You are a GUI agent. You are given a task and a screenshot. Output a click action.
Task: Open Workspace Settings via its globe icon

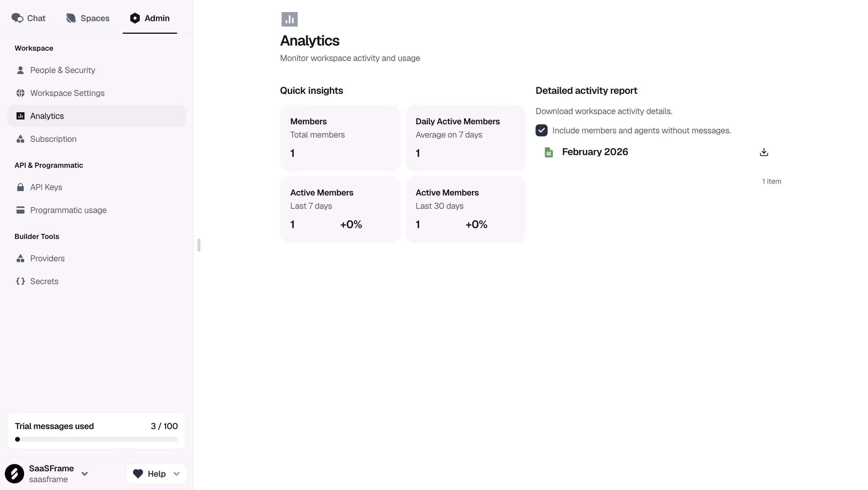(20, 93)
